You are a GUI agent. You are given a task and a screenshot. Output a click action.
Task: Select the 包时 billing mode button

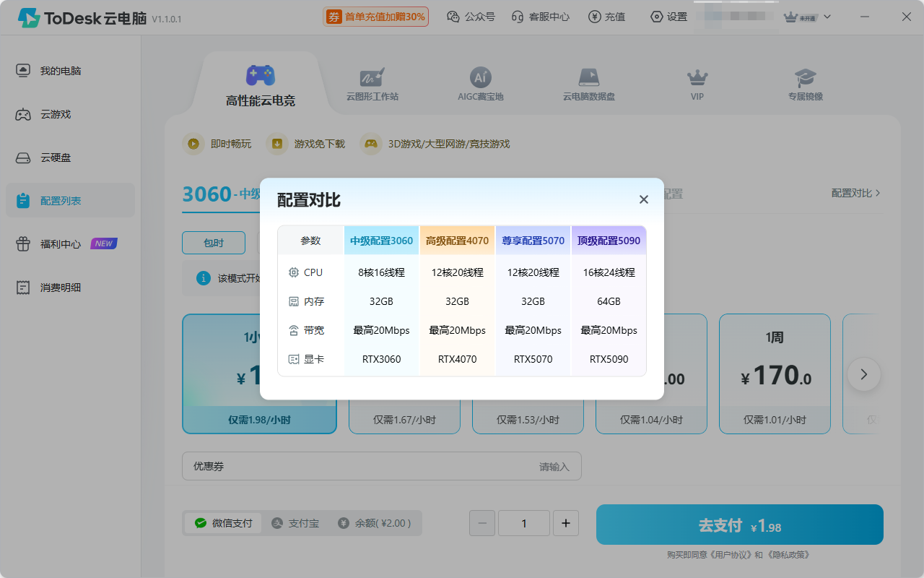[214, 243]
